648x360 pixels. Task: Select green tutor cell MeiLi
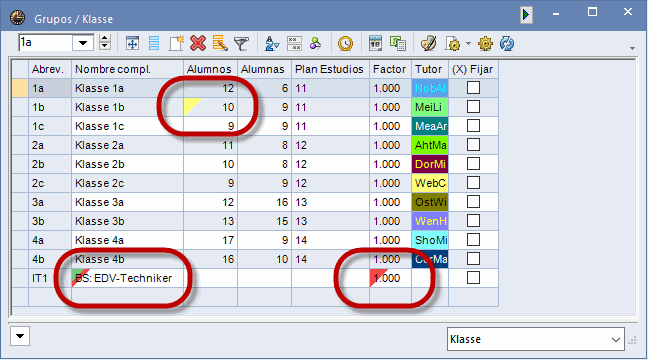pos(430,107)
